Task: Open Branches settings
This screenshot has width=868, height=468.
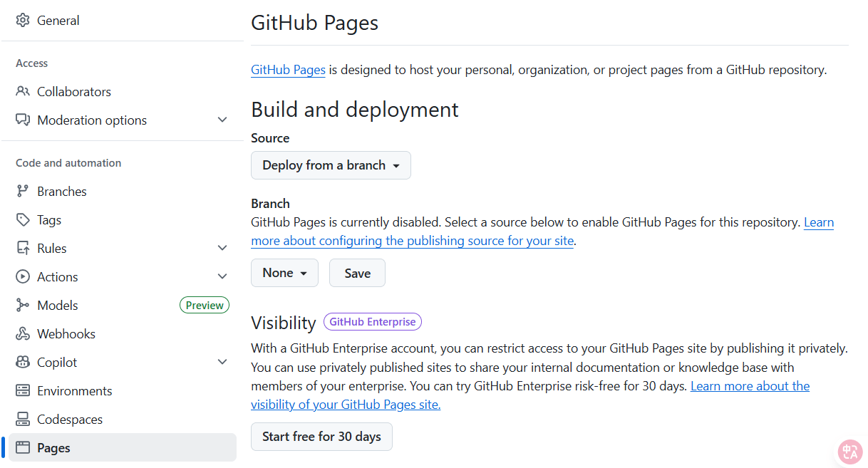Action: pos(122,192)
